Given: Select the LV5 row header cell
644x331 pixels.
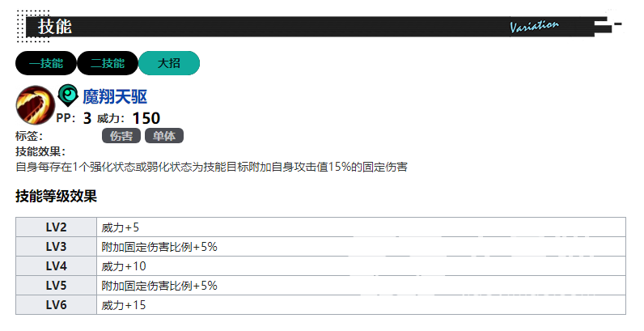Looking at the screenshot, I should tap(56, 286).
